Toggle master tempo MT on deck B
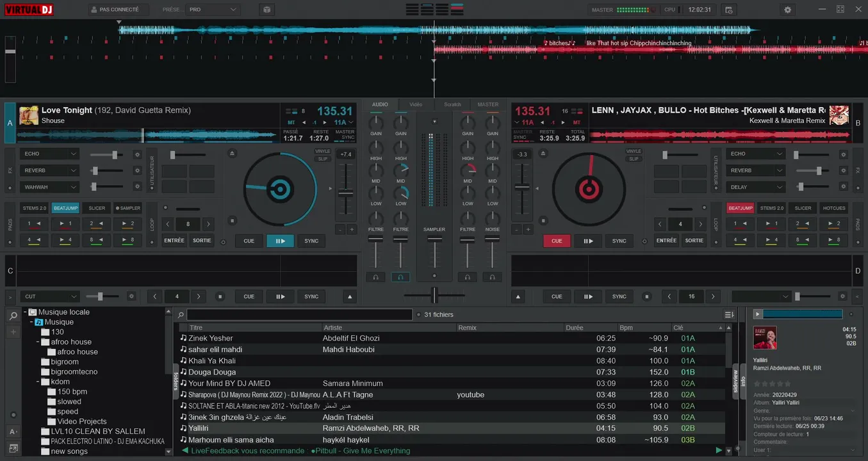The image size is (868, 461). click(577, 122)
